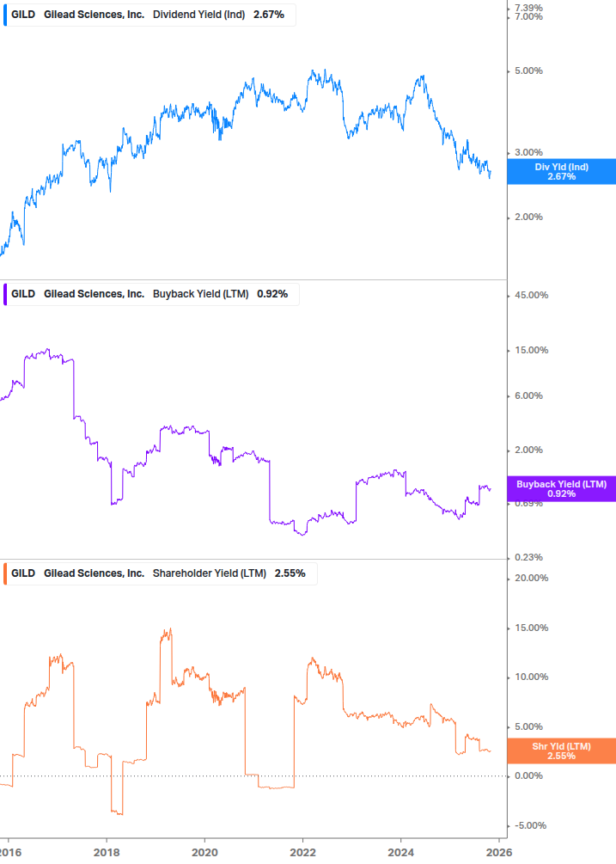616x864 pixels.
Task: Click the 0.92% value in the Buyback Yield legend
Action: coord(272,294)
